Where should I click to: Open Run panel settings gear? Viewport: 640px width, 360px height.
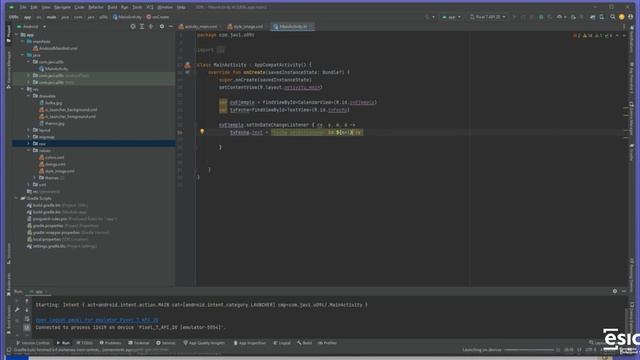(x=615, y=291)
